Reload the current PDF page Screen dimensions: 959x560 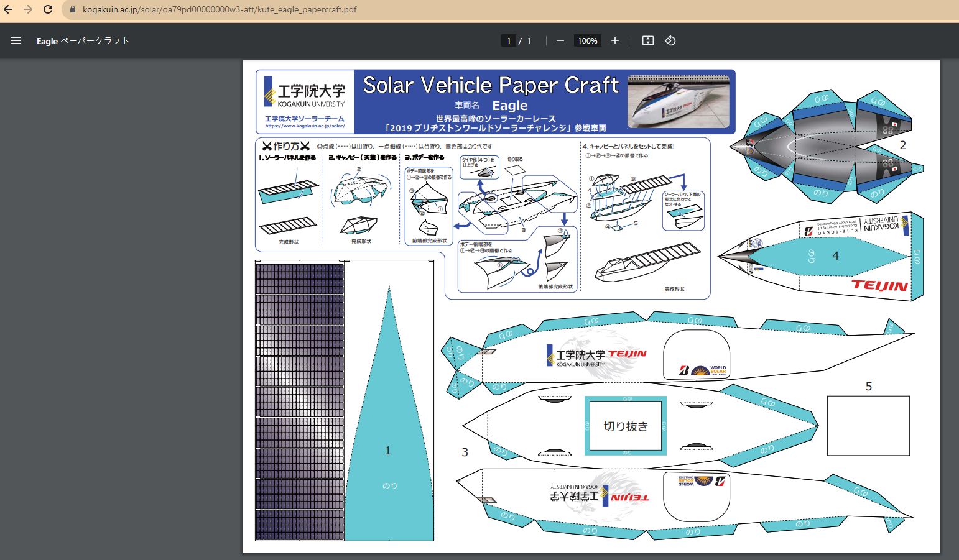tap(48, 9)
